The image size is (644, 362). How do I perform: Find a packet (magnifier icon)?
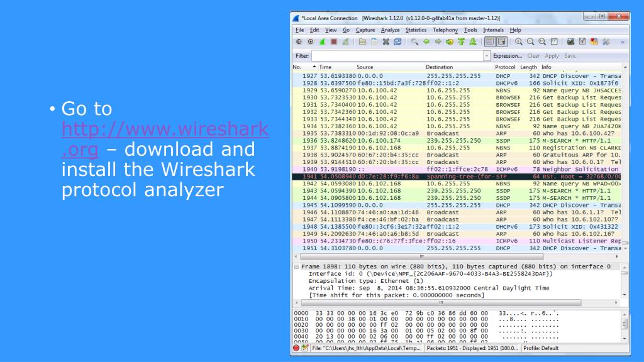point(414,42)
